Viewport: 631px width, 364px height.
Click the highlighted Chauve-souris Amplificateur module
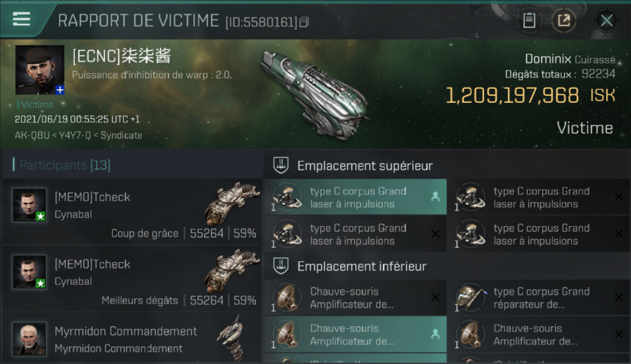click(x=356, y=334)
